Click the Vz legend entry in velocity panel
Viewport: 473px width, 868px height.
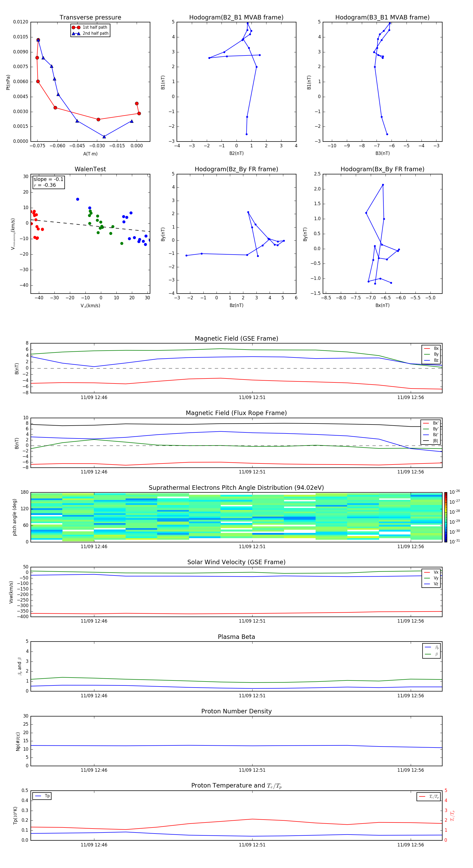[x=431, y=584]
